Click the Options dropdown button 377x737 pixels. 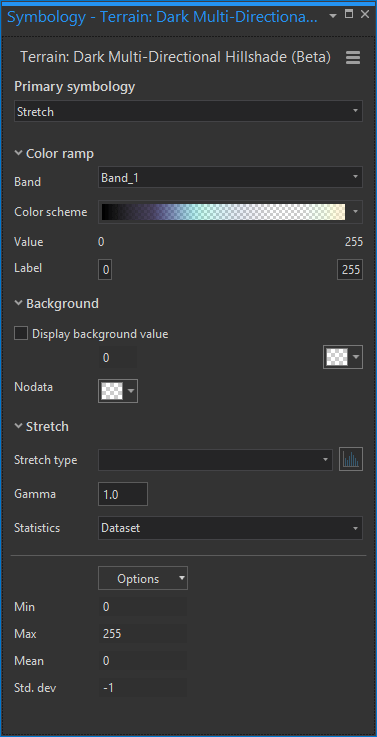[143, 578]
